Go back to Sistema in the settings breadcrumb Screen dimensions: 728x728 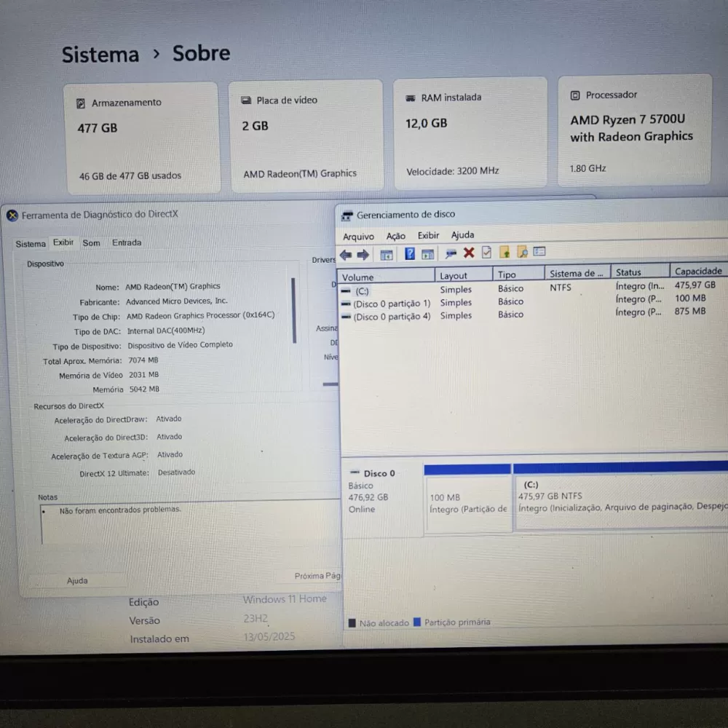point(100,55)
